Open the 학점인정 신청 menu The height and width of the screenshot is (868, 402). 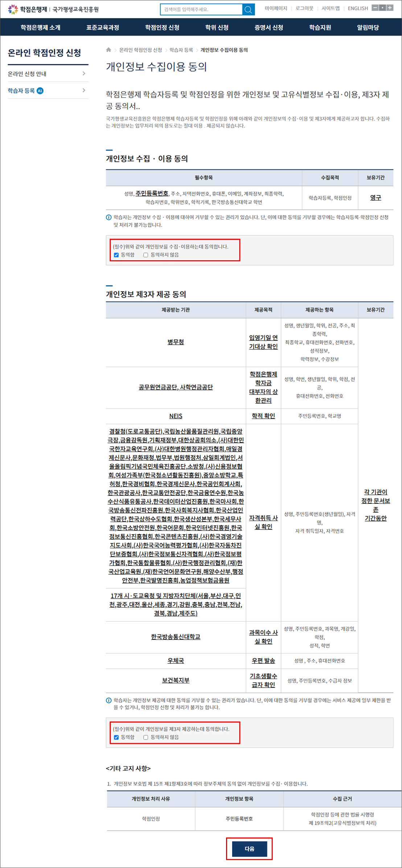coord(162,28)
